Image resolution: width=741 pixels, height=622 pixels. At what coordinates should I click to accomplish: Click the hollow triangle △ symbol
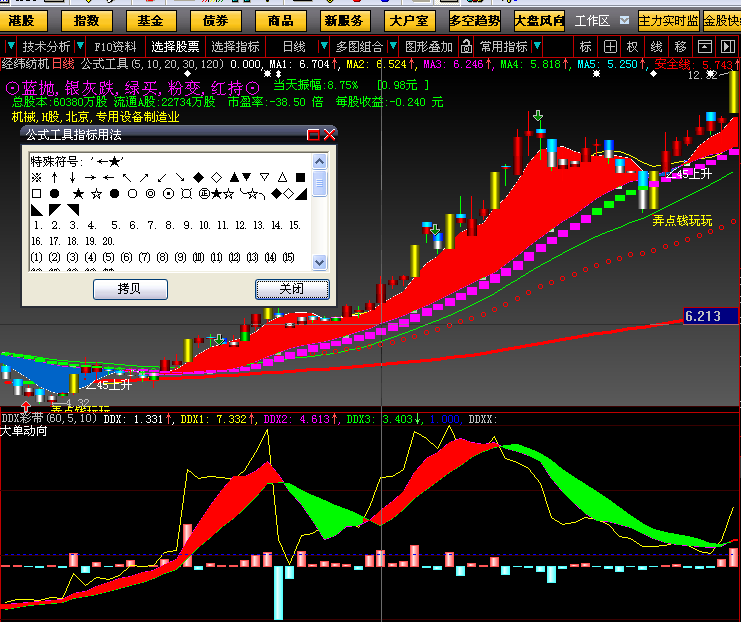(282, 177)
